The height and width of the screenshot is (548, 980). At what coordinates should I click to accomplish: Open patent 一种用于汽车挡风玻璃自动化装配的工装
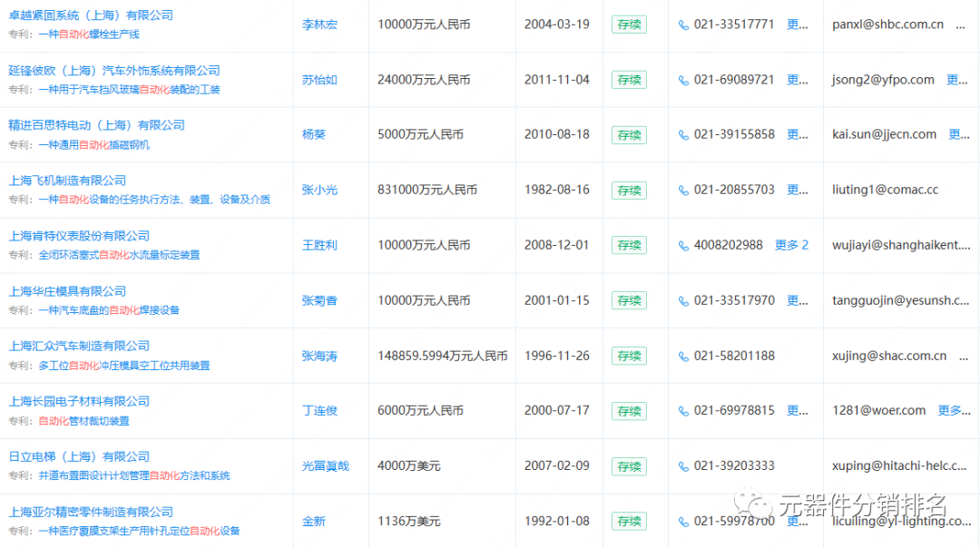point(130,89)
